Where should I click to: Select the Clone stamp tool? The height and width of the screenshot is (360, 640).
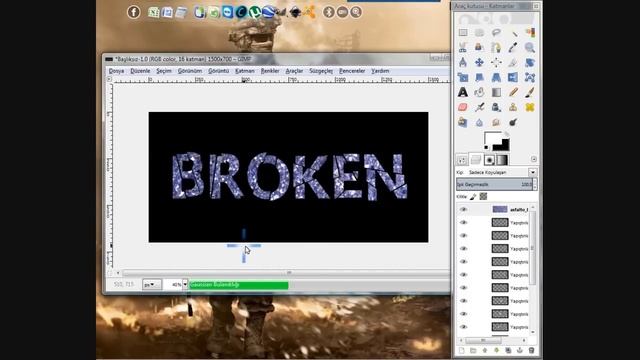click(x=513, y=107)
